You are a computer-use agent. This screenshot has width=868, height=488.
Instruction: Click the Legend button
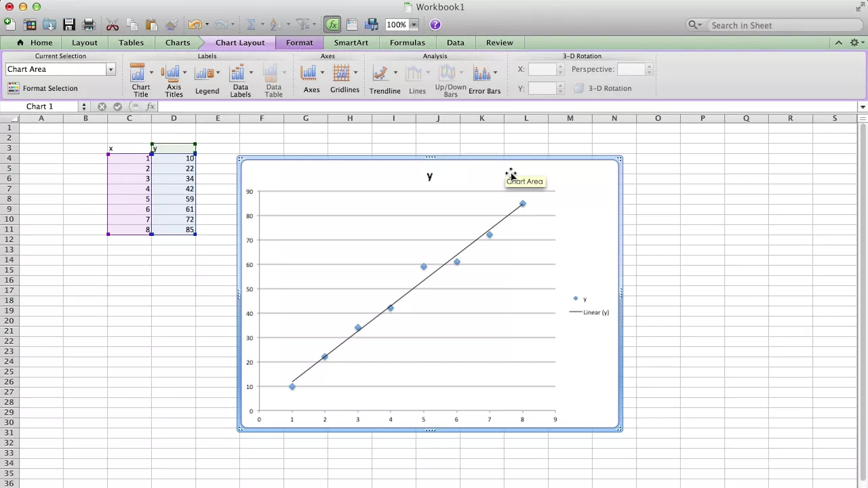(207, 81)
